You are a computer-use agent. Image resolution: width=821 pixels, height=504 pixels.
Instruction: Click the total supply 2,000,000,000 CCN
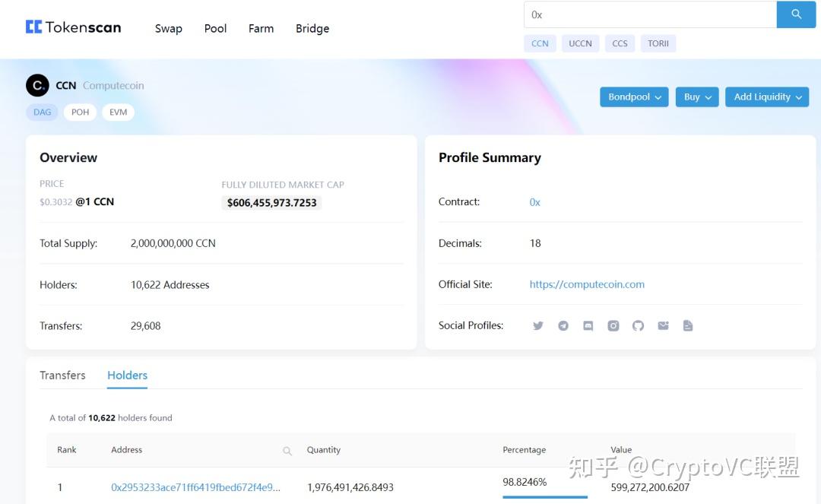coord(173,243)
